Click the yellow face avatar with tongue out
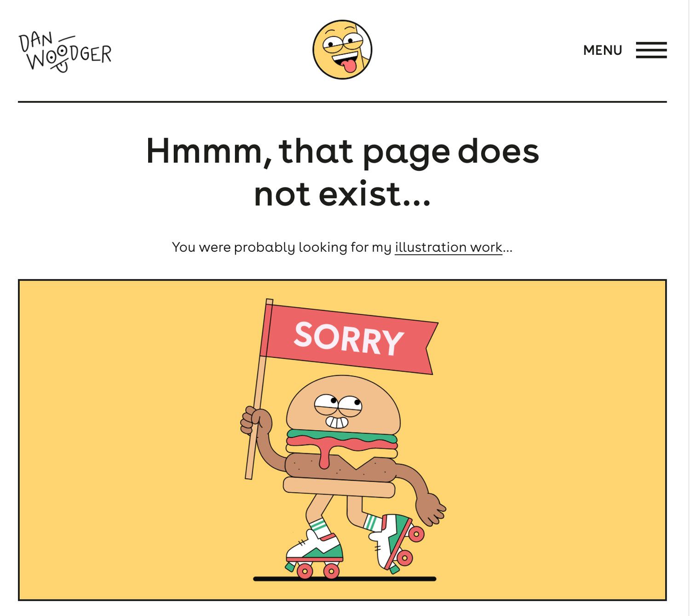Viewport: 690px width, 616px height. click(x=342, y=50)
